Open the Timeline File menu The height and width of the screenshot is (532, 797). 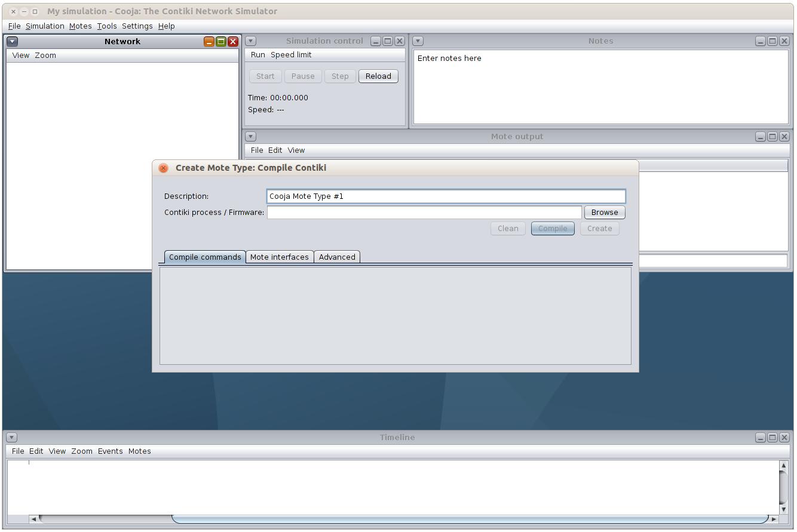click(18, 451)
